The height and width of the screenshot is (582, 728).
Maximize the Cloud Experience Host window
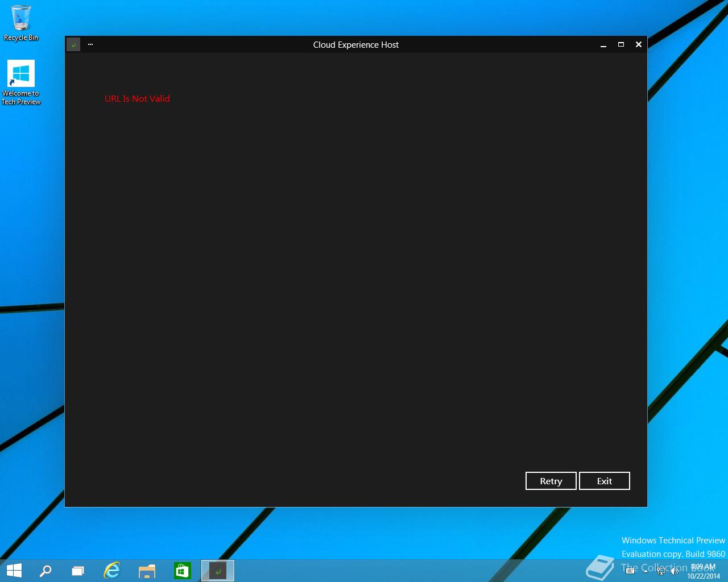tap(621, 44)
